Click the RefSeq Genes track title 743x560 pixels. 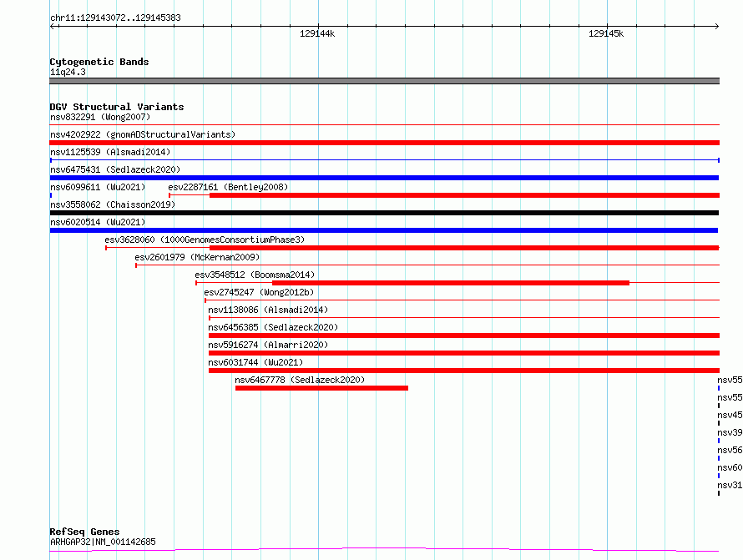pos(84,532)
